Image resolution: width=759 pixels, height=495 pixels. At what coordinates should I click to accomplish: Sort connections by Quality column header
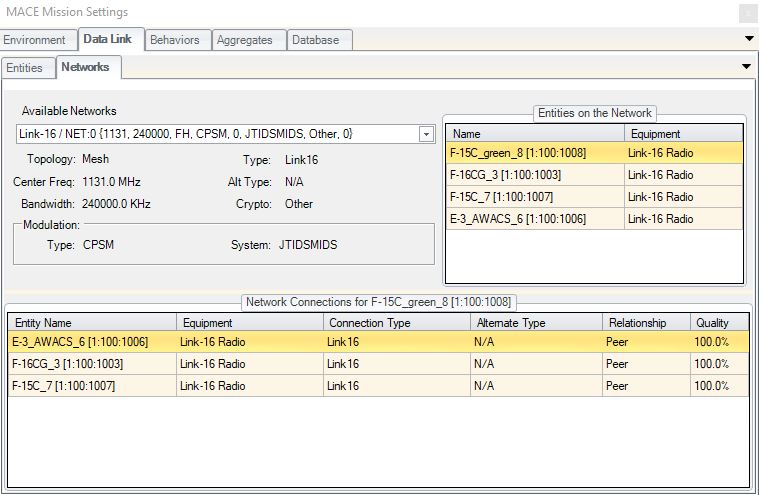point(718,323)
